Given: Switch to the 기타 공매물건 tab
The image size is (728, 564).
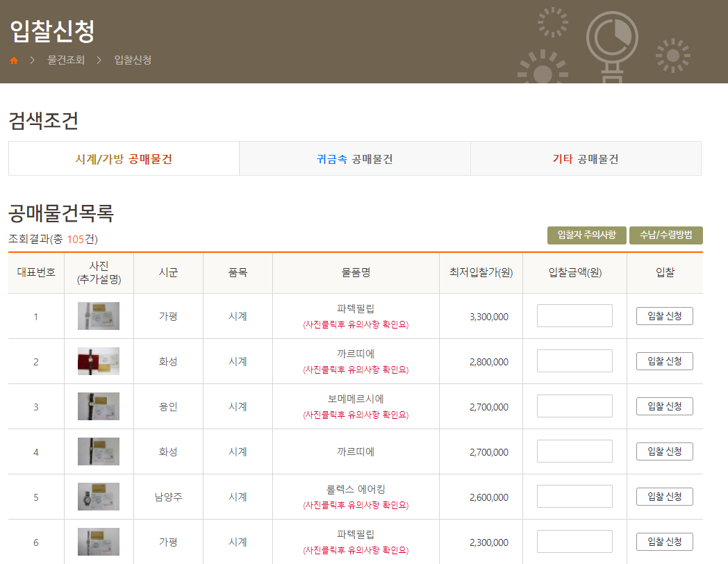Looking at the screenshot, I should coord(586,159).
